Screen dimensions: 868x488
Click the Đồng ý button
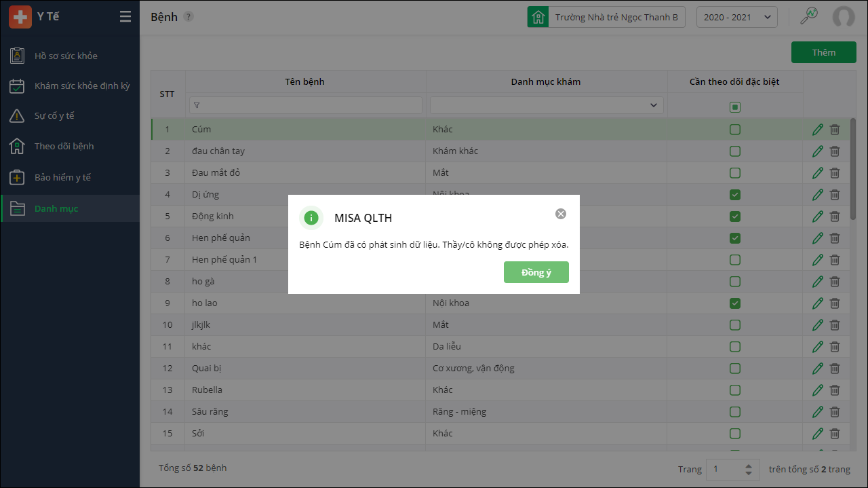tap(536, 272)
